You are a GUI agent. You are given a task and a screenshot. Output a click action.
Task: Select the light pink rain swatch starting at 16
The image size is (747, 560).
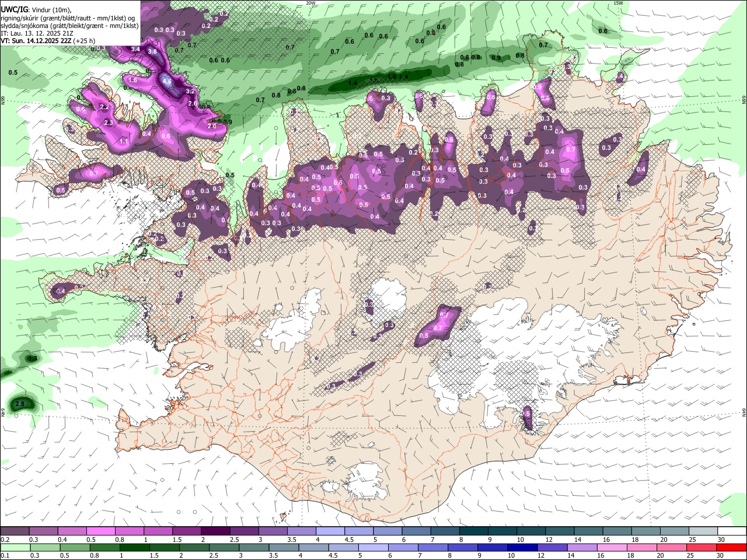[x=612, y=547]
